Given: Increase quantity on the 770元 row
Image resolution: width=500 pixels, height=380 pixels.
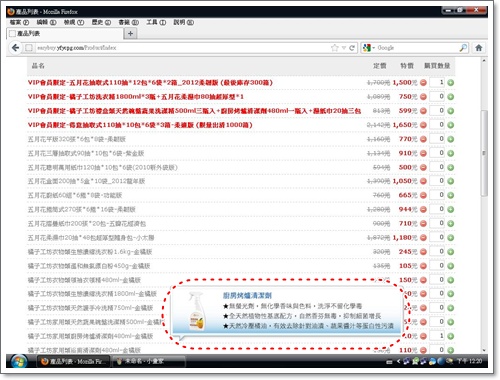Looking at the screenshot, I should [x=451, y=139].
